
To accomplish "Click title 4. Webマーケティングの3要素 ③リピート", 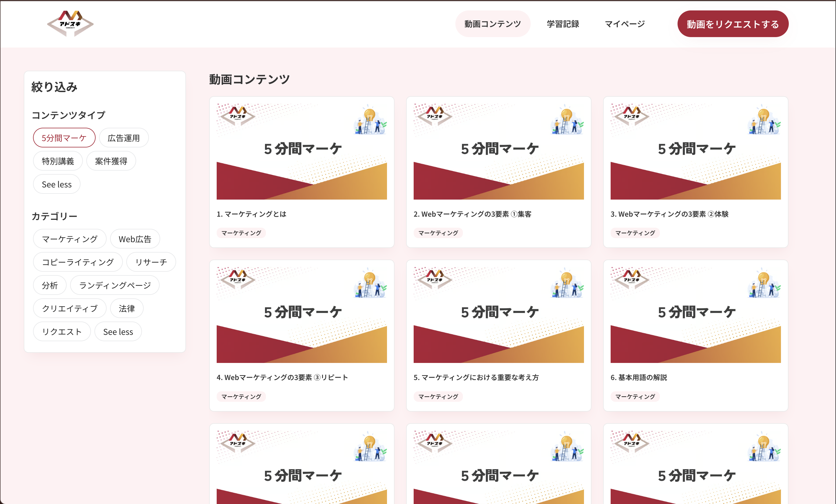I will tap(282, 377).
